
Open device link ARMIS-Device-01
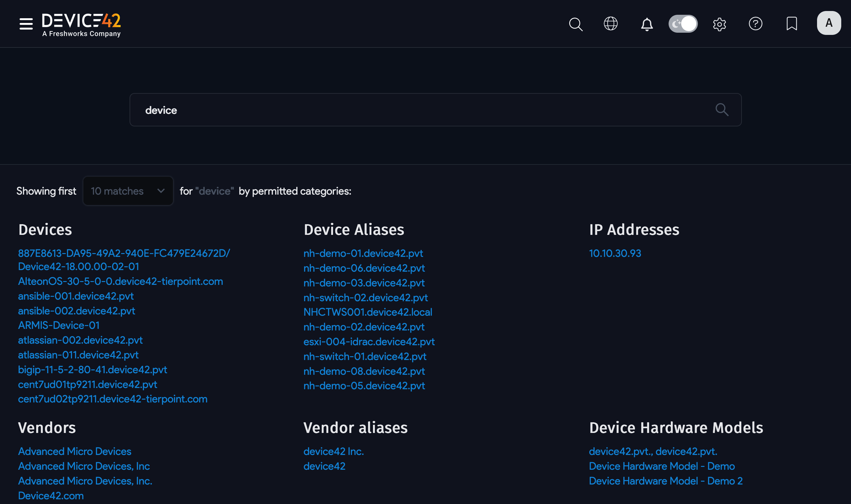point(58,325)
